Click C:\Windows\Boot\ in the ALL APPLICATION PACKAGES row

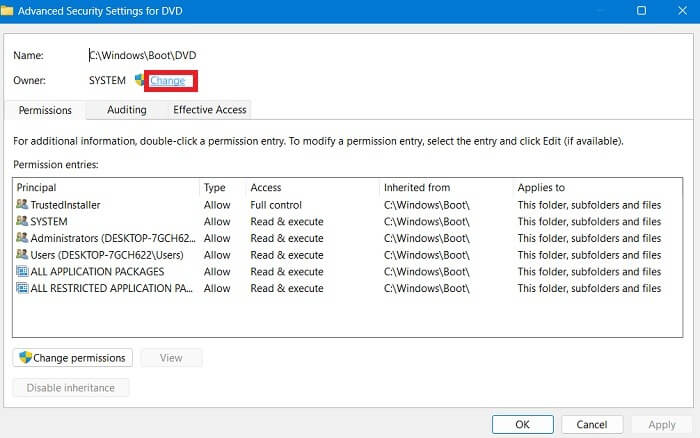click(x=426, y=271)
